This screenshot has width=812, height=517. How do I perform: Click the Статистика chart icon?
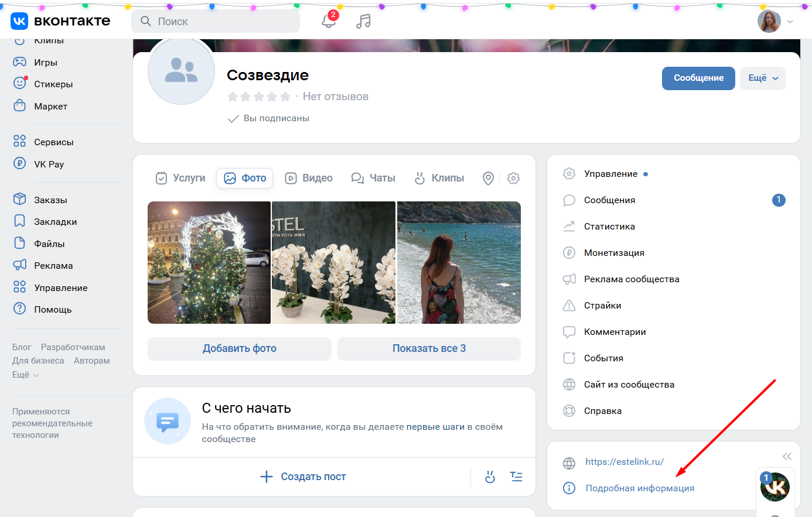point(569,227)
